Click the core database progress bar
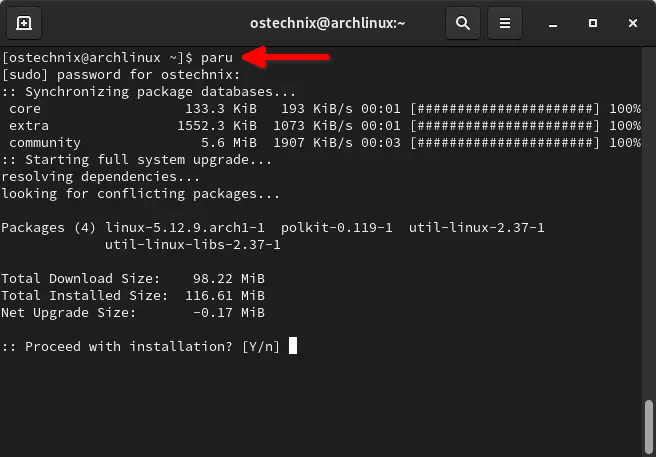This screenshot has width=656, height=457. 505,108
